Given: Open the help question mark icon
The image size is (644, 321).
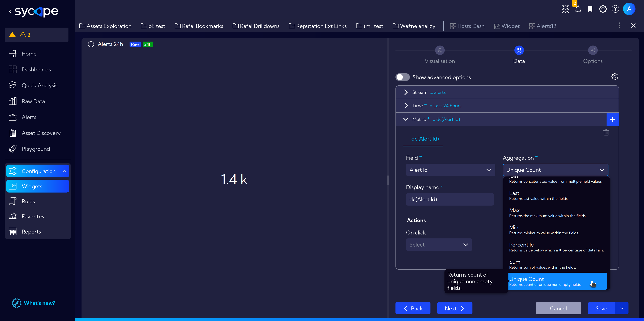Looking at the screenshot, I should (615, 9).
